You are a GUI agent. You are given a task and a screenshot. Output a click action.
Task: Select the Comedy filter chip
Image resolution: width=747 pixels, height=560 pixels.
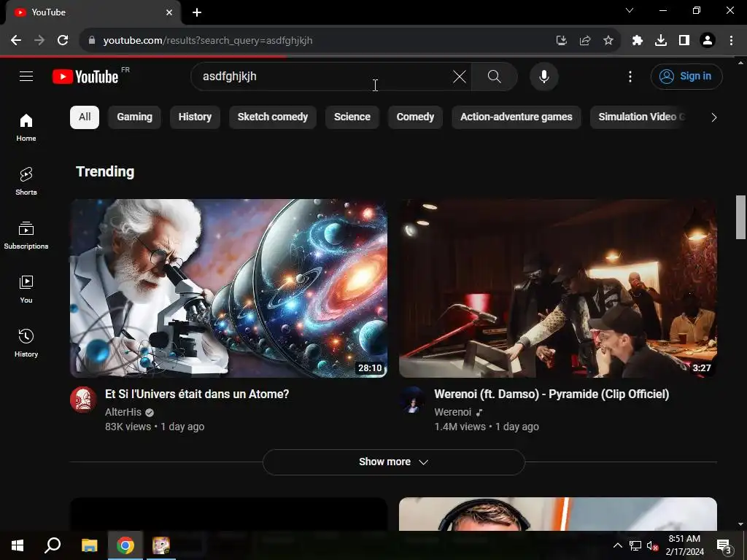click(415, 117)
